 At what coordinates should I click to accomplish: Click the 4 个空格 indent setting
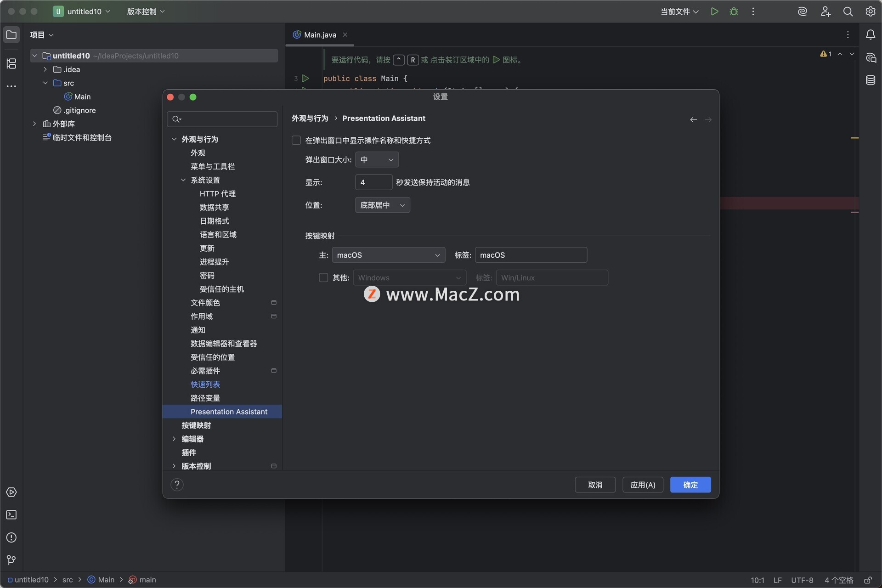(x=839, y=580)
